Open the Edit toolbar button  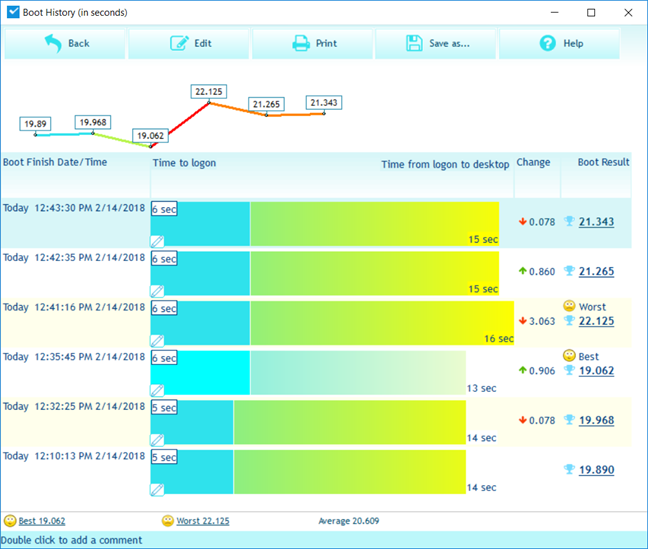[x=189, y=43]
